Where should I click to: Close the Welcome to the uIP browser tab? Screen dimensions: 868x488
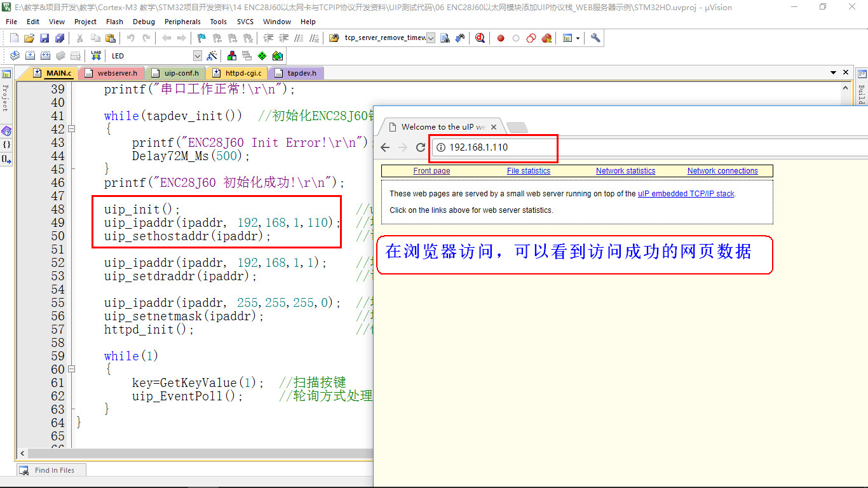click(494, 127)
